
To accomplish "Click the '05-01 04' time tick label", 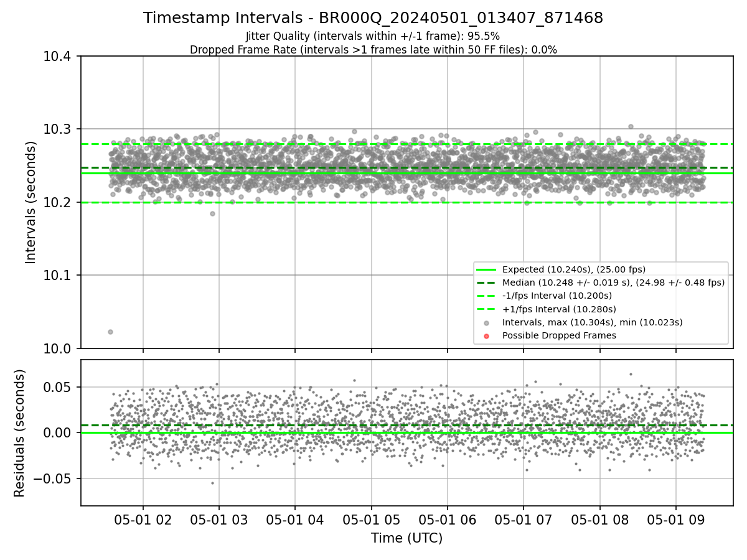I will coord(295,519).
